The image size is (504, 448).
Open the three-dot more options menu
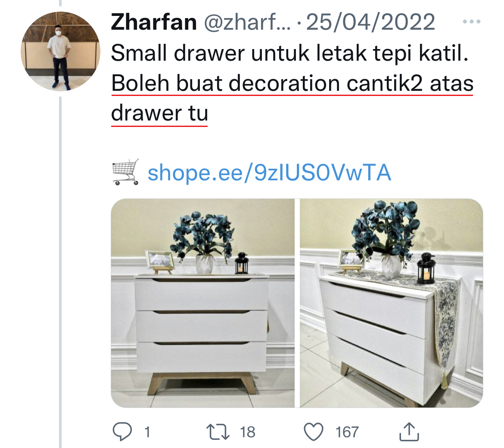pyautogui.click(x=472, y=22)
